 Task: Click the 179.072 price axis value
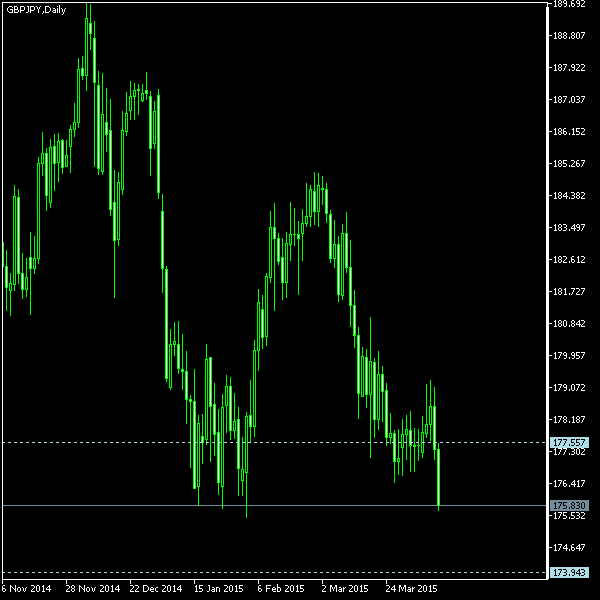click(x=569, y=388)
